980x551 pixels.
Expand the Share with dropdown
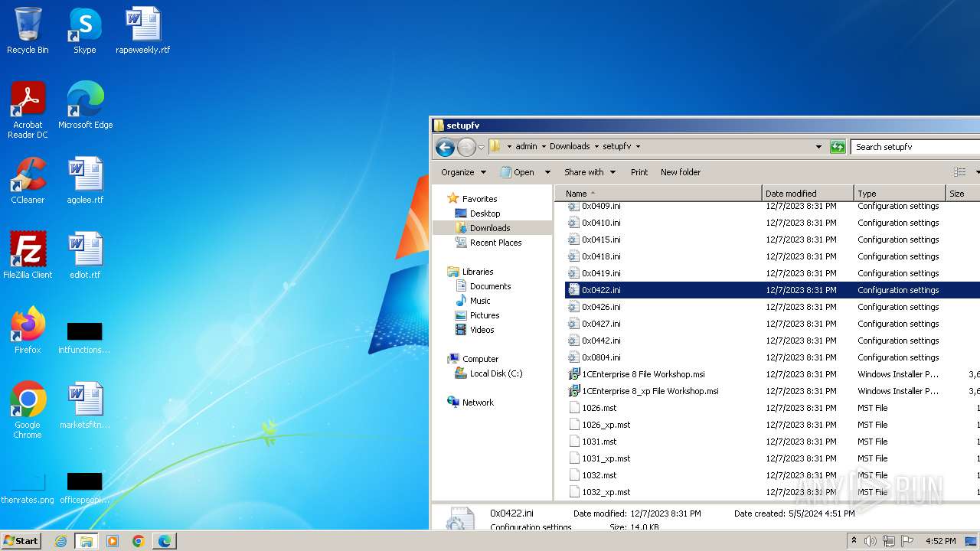590,172
